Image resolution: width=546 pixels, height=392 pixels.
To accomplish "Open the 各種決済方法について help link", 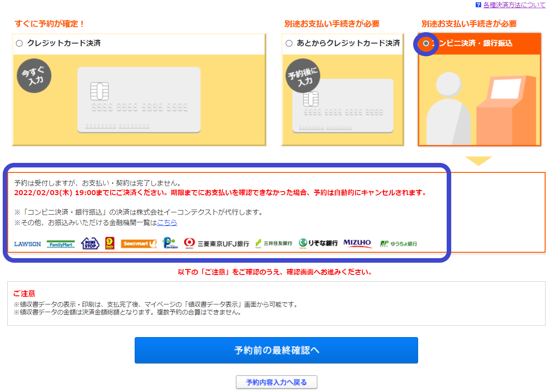I will (x=514, y=5).
